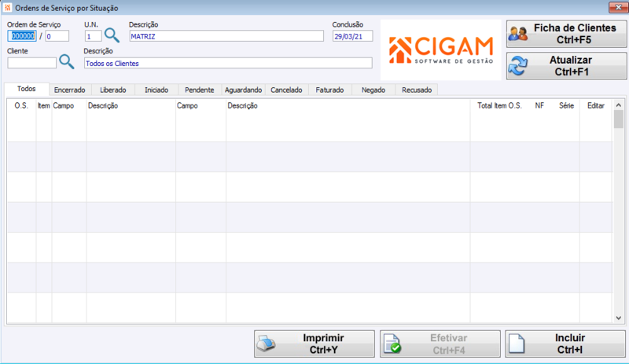Click the Total Item O.S. column header
The width and height of the screenshot is (629, 364).
pos(499,106)
